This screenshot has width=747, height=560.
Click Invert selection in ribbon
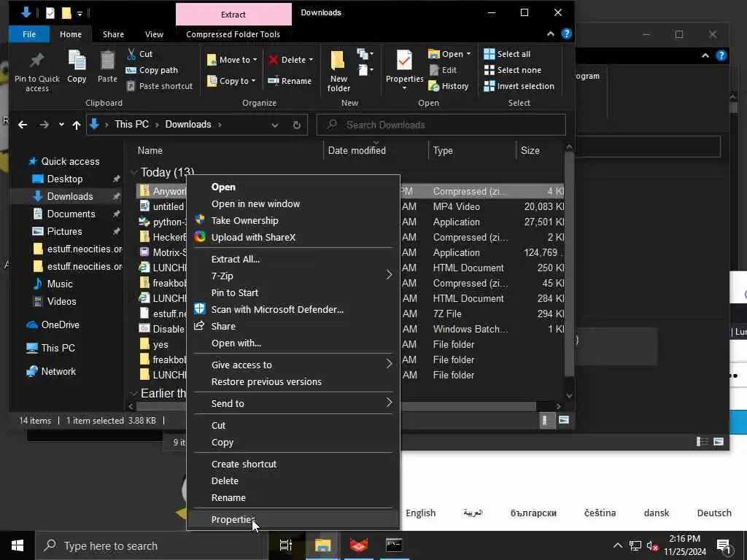[x=519, y=86]
